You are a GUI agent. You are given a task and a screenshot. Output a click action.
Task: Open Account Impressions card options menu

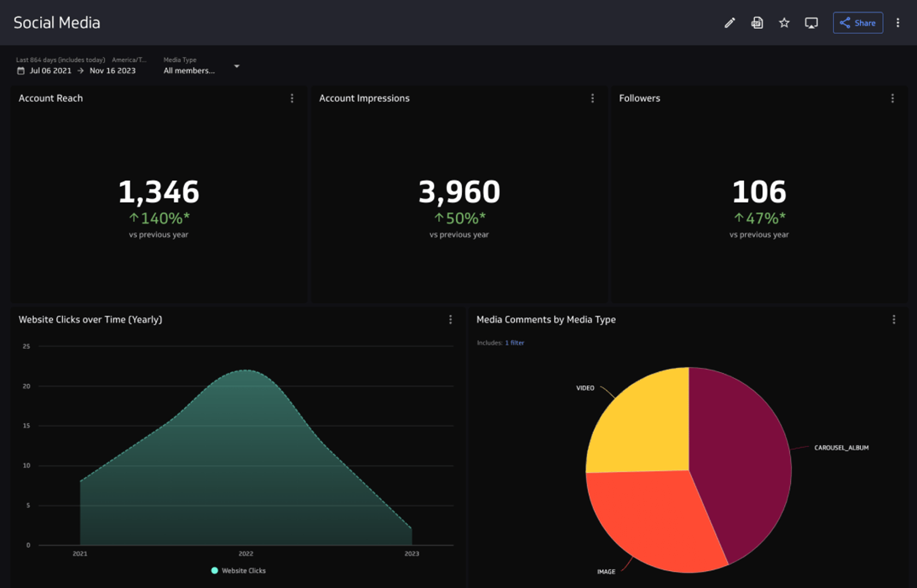(x=592, y=98)
